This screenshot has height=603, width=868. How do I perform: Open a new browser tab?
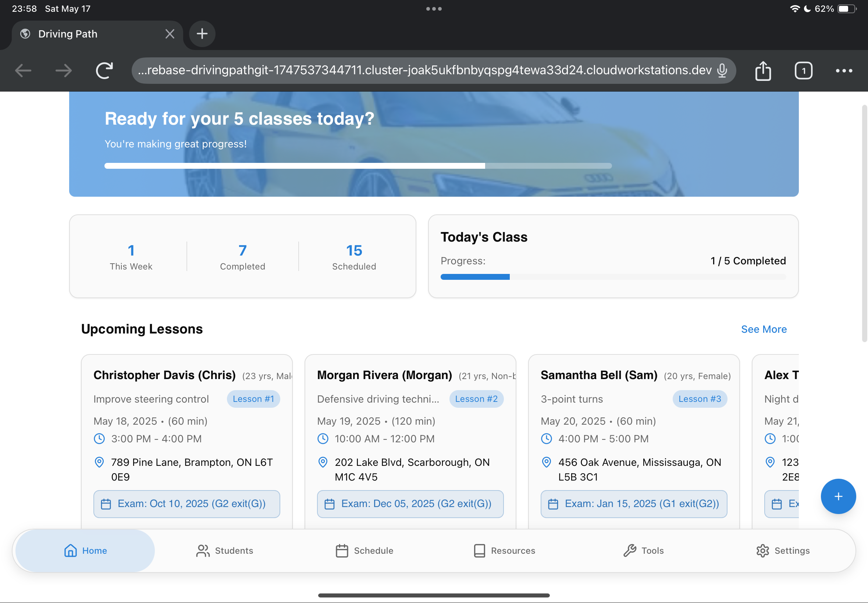click(202, 33)
